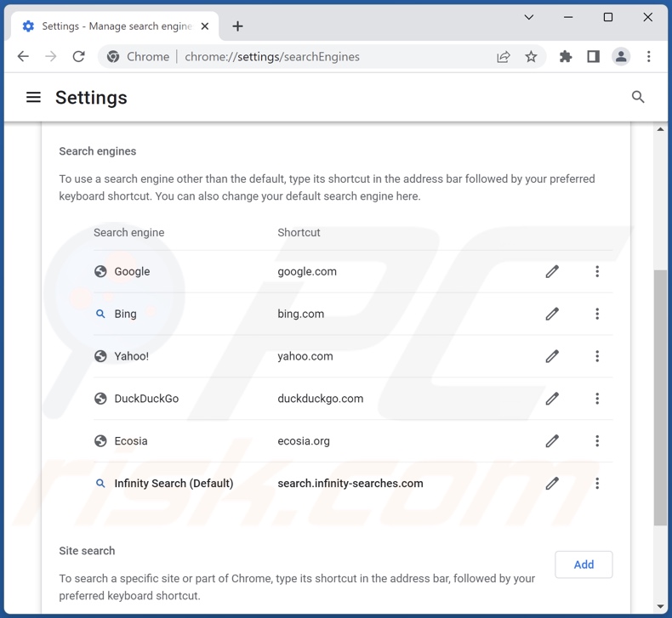Click the Site search heading
This screenshot has width=672, height=618.
click(x=87, y=551)
